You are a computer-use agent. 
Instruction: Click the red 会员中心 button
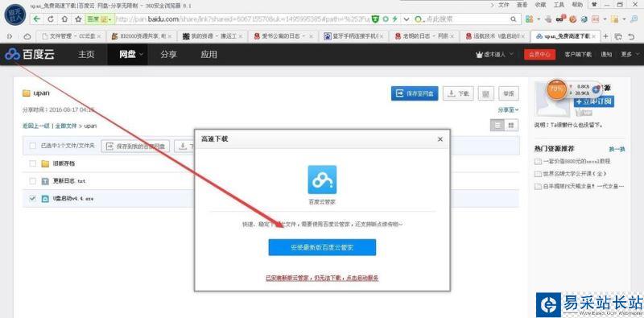tap(539, 54)
